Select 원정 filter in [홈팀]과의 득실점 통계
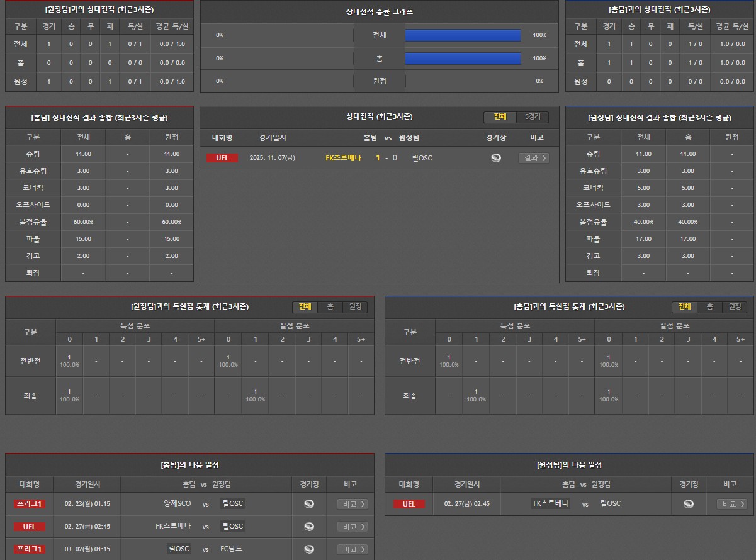The height and width of the screenshot is (560, 756). coord(734,306)
